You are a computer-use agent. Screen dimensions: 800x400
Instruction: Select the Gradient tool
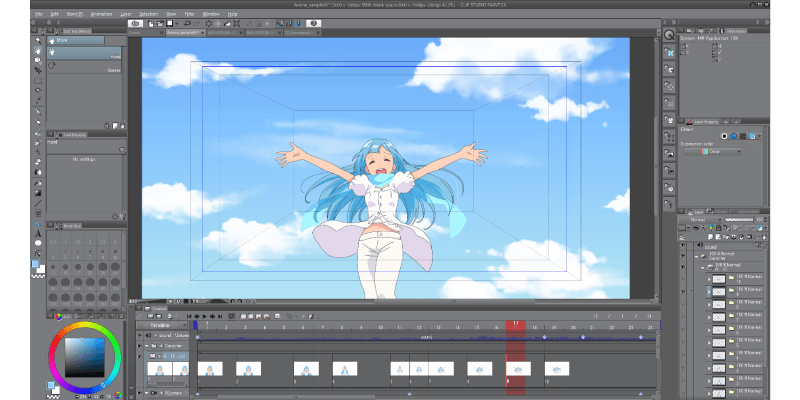coord(38,193)
